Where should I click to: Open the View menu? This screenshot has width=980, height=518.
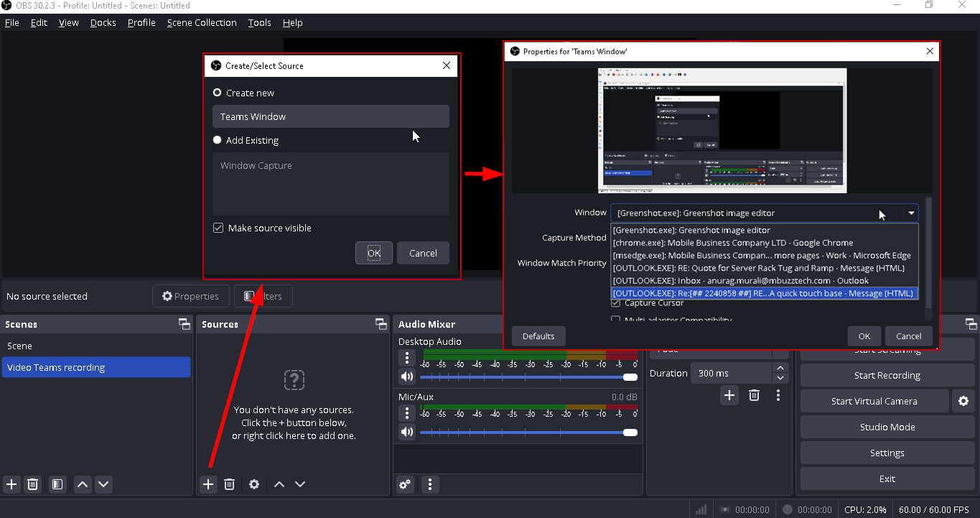tap(69, 22)
